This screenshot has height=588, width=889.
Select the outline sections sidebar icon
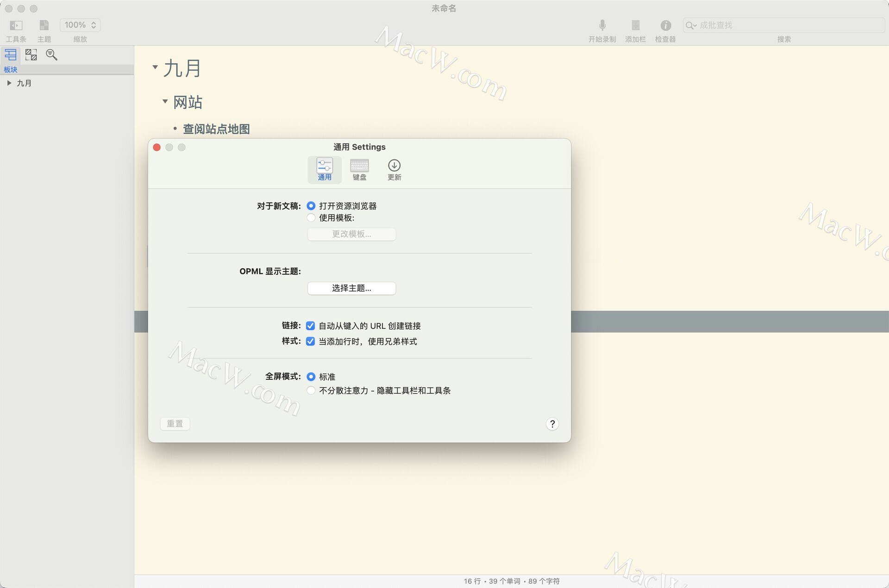coord(10,55)
